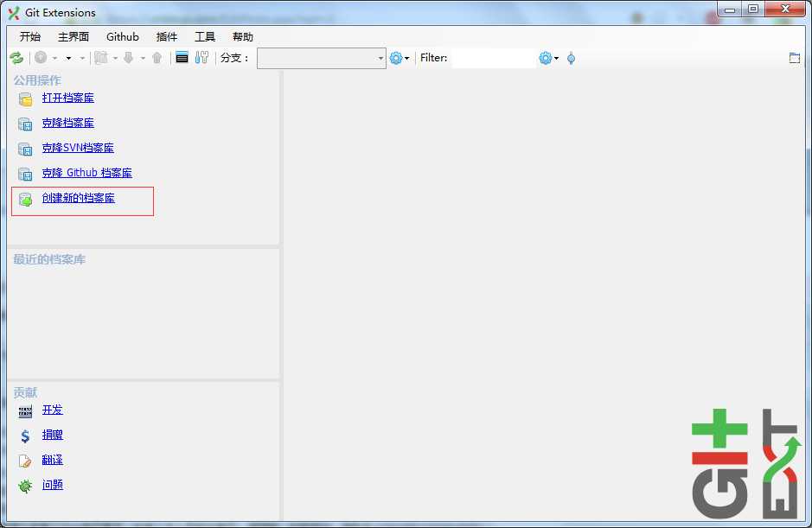Expand dropdown arrow next to pull icon
Image resolution: width=812 pixels, height=528 pixels.
tap(143, 58)
